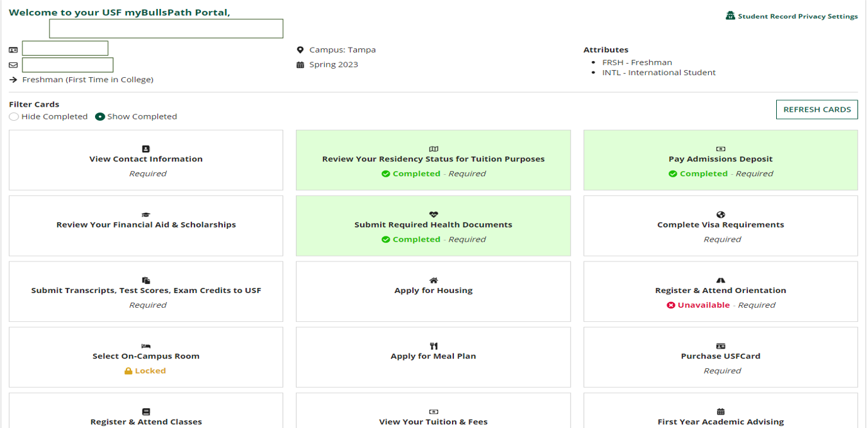Click money icon on Tuition & Fees card

433,412
